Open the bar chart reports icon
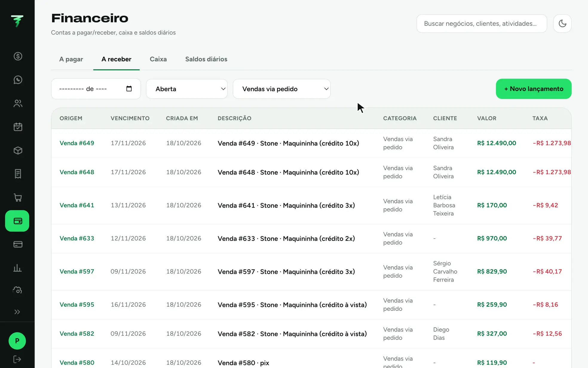The width and height of the screenshot is (588, 368). (18, 268)
